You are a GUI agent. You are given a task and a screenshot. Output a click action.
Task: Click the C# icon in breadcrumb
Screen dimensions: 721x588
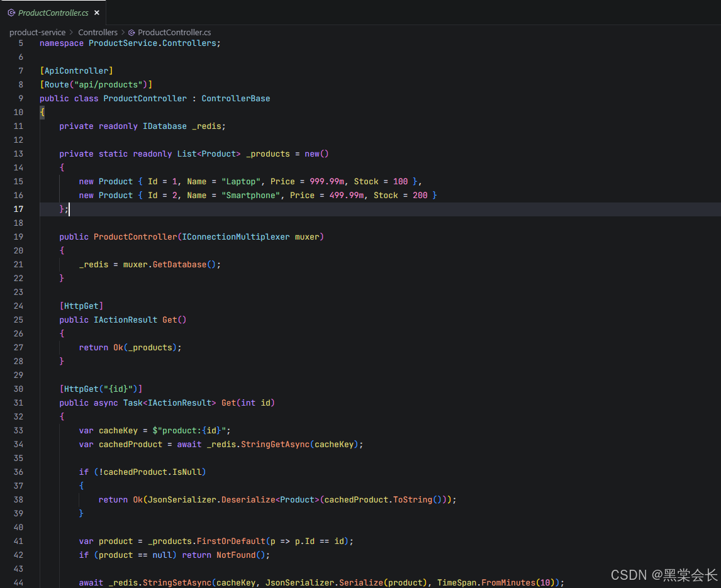point(131,33)
